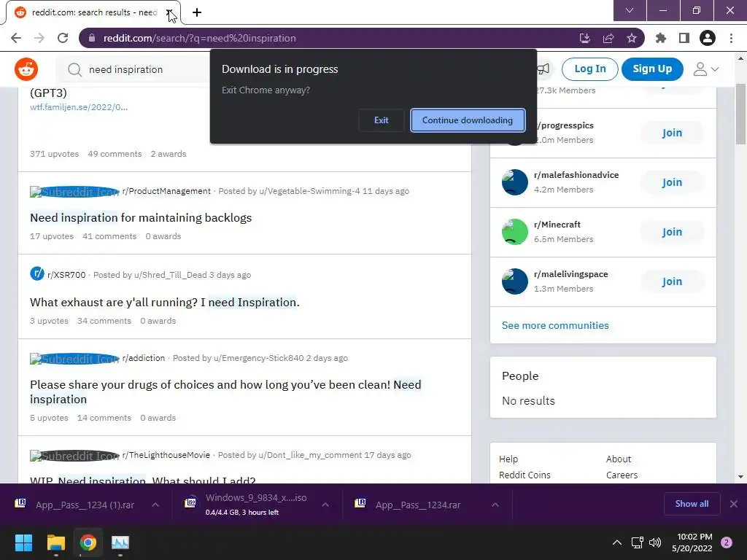Close the reddit search results tab
The height and width of the screenshot is (560, 747).
(x=169, y=12)
